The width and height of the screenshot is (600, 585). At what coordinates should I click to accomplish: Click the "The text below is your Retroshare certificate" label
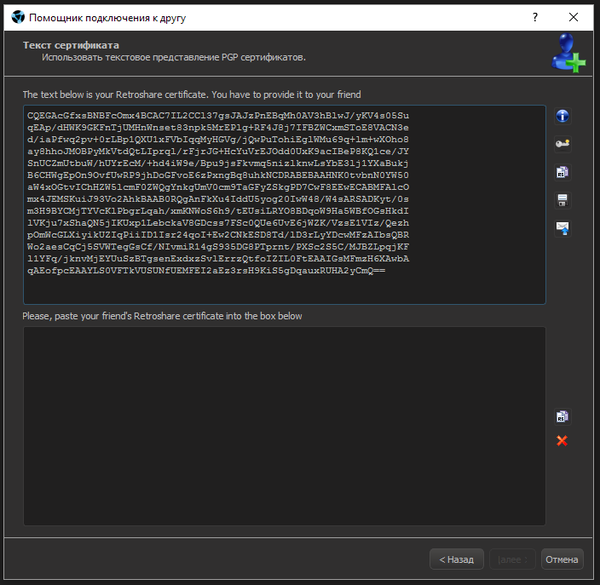(x=192, y=95)
